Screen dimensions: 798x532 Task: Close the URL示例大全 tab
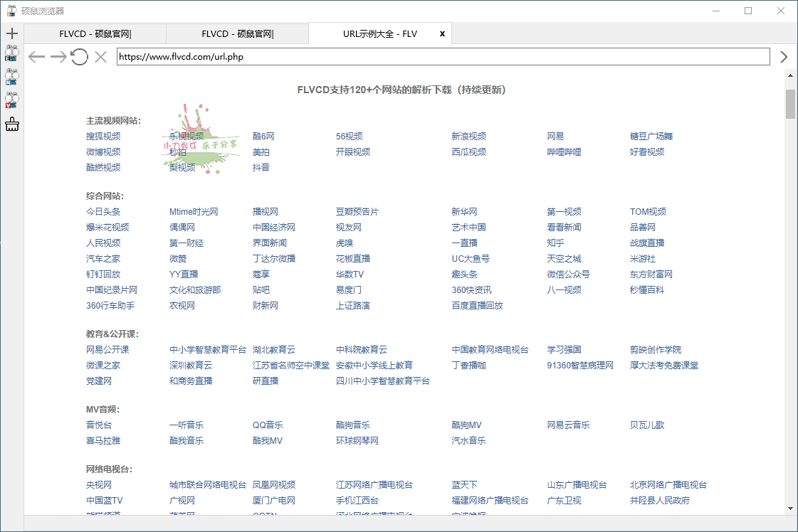442,33
